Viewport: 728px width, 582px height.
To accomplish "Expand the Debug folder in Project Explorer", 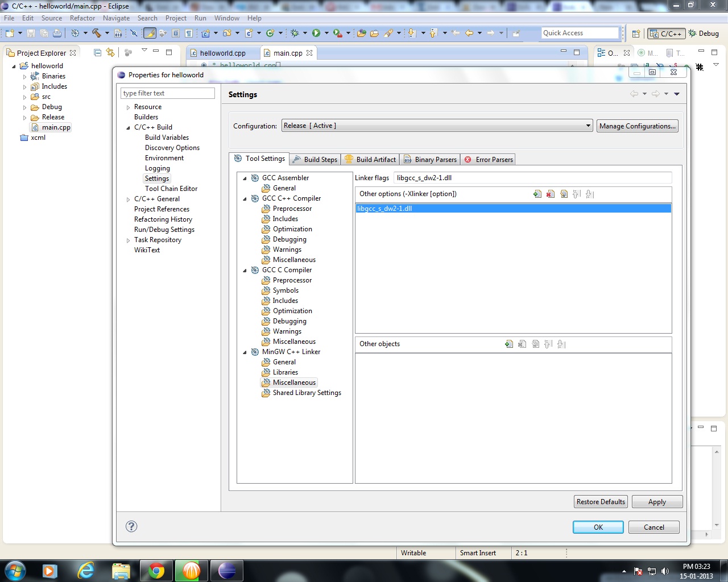I will pos(24,107).
